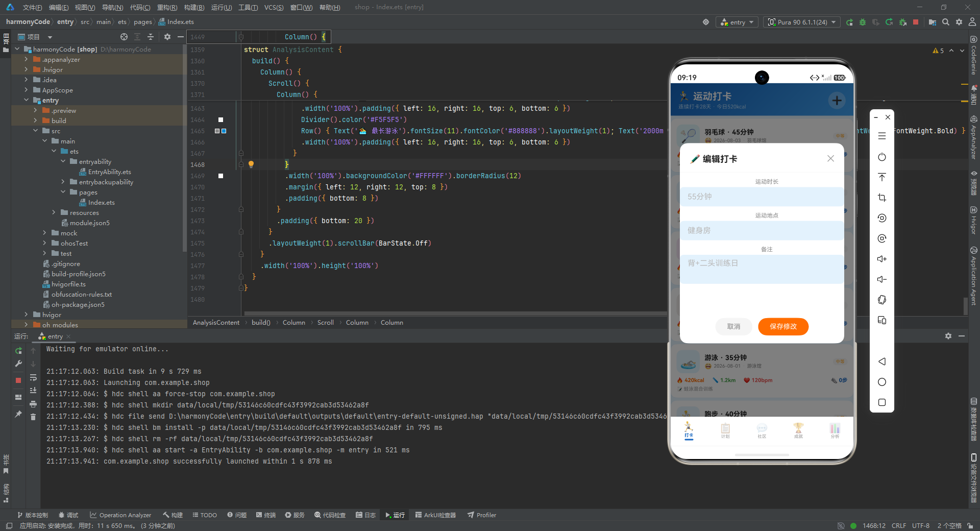Open the ArkUI检查器 tool tab
The image size is (980, 531).
[x=435, y=515]
